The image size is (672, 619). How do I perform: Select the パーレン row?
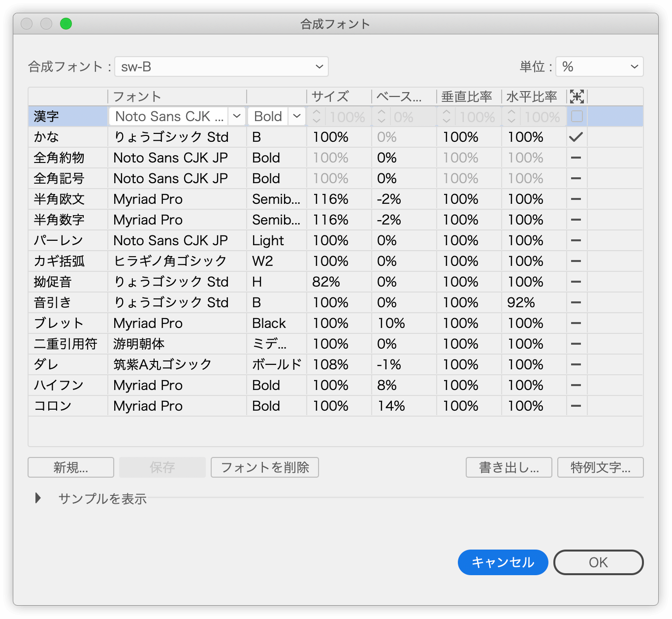pos(336,240)
